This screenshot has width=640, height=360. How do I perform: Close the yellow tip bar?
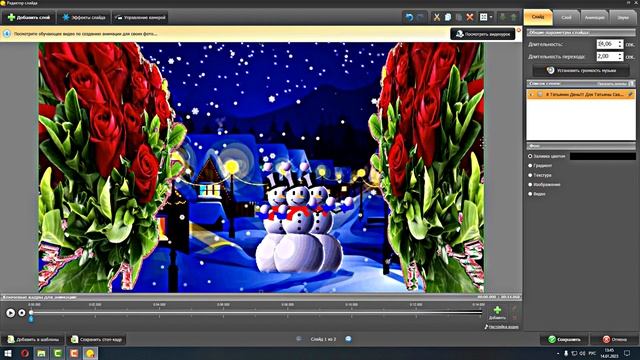[x=519, y=30]
